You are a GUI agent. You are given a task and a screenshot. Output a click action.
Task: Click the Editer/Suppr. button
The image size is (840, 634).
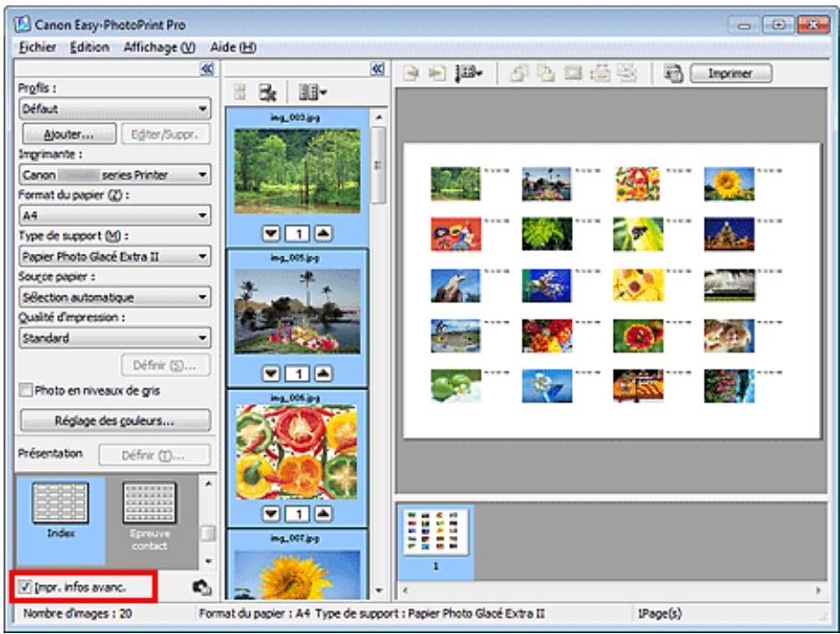pos(165,134)
